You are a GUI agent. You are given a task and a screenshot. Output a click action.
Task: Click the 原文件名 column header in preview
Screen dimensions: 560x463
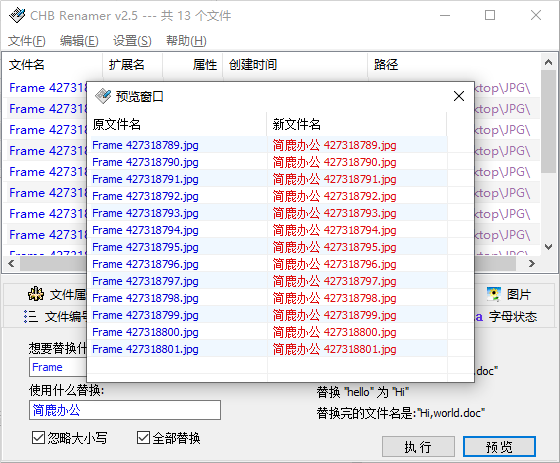tap(177, 124)
